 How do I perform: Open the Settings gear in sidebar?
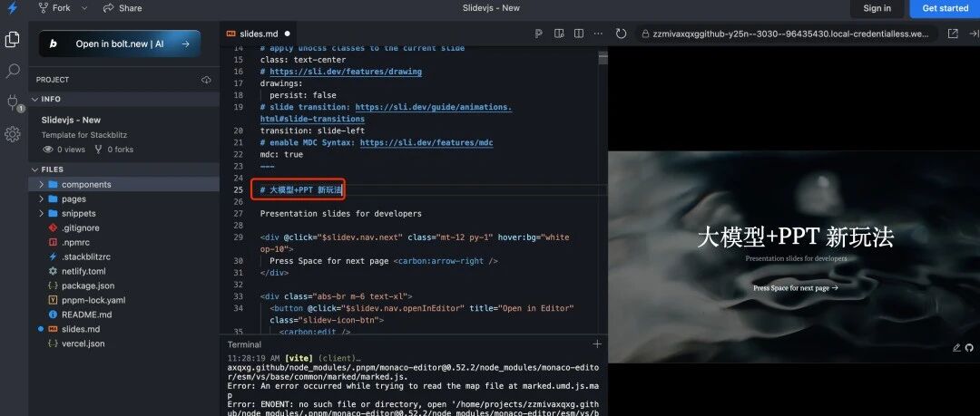13,133
